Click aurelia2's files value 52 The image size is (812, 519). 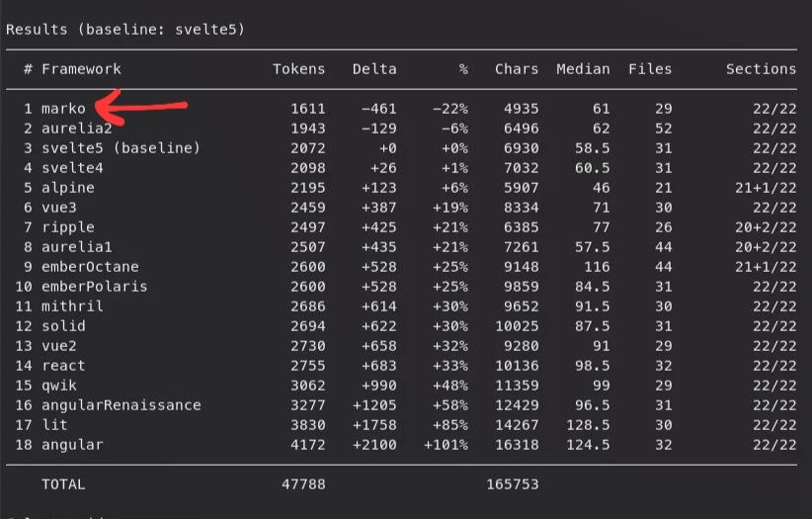[664, 129]
